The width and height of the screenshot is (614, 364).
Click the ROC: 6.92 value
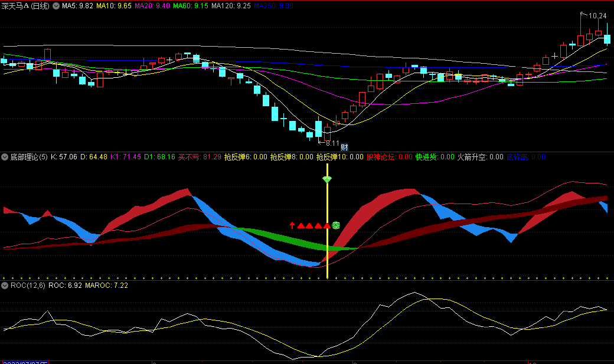click(65, 286)
